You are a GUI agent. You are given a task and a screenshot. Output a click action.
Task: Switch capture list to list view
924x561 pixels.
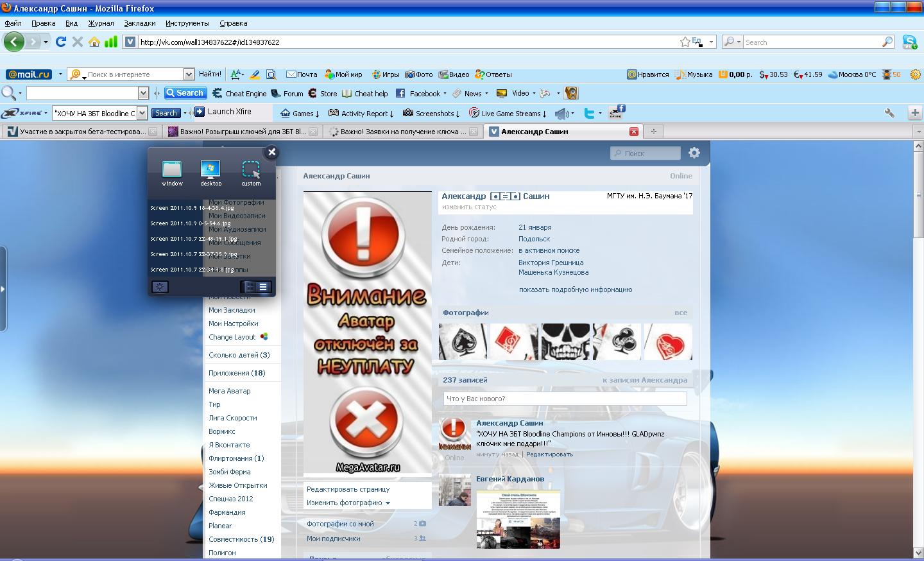coord(264,287)
